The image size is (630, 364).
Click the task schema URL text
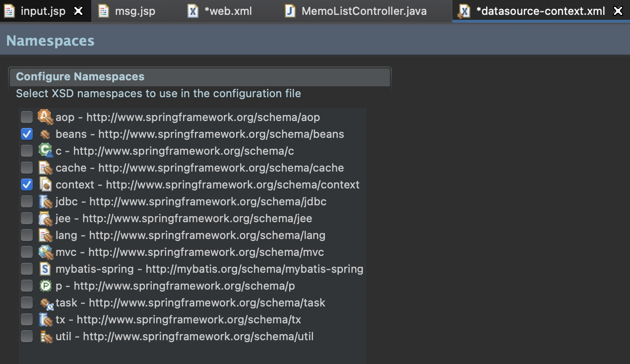click(207, 303)
